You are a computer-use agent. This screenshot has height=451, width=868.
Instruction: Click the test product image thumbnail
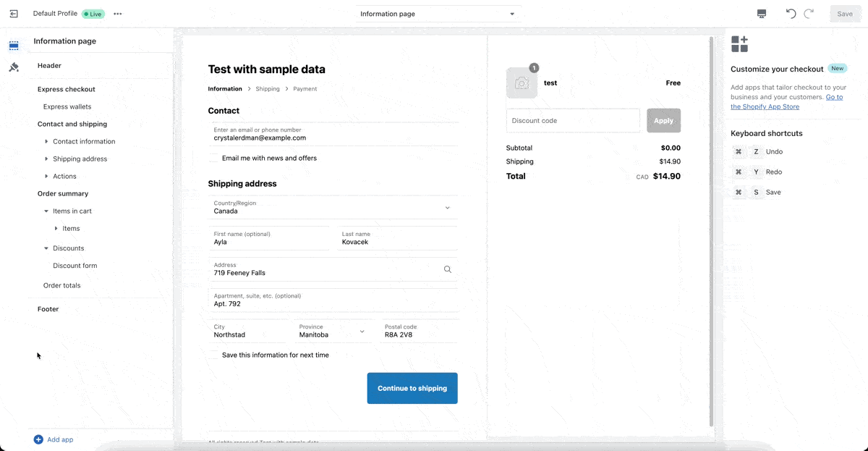pos(522,83)
